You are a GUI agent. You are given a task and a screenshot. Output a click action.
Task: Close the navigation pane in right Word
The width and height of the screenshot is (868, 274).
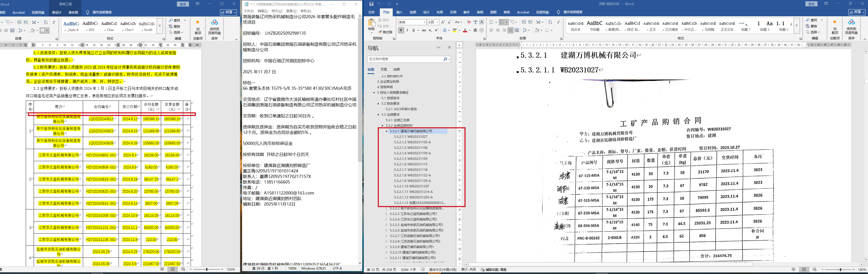click(449, 48)
